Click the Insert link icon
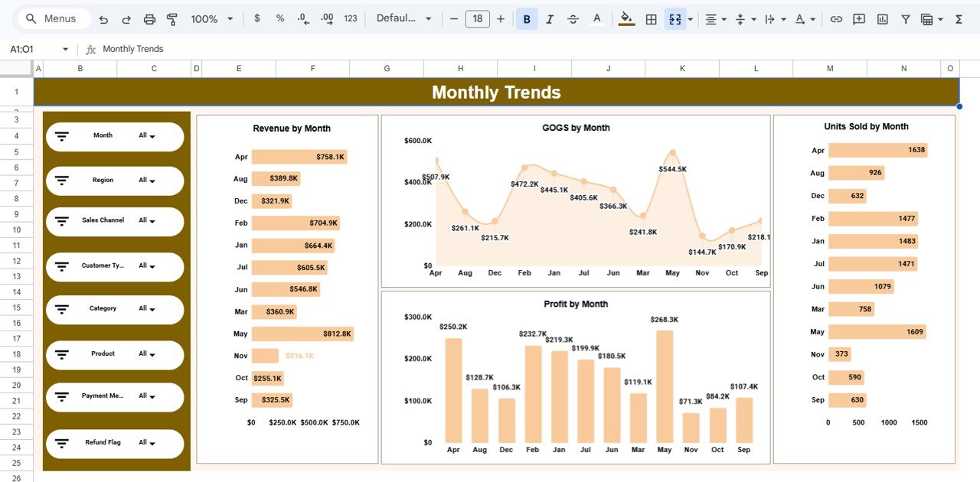 835,18
